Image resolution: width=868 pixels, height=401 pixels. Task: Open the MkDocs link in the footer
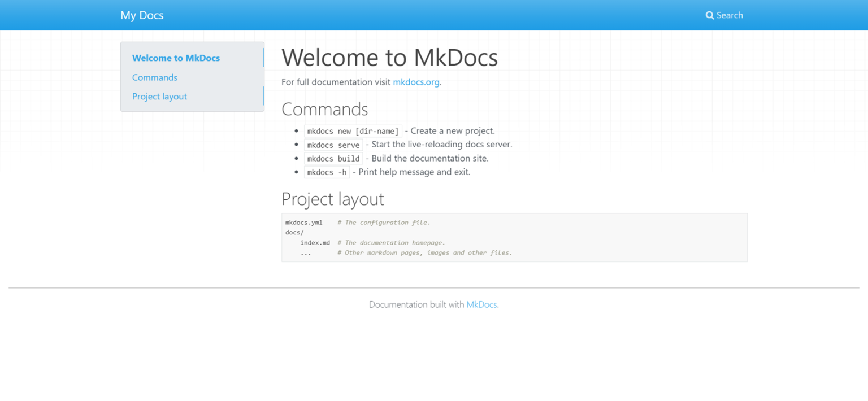click(x=481, y=304)
